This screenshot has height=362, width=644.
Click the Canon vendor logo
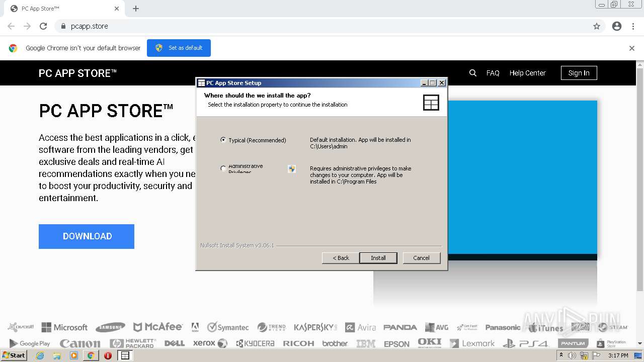click(x=80, y=343)
